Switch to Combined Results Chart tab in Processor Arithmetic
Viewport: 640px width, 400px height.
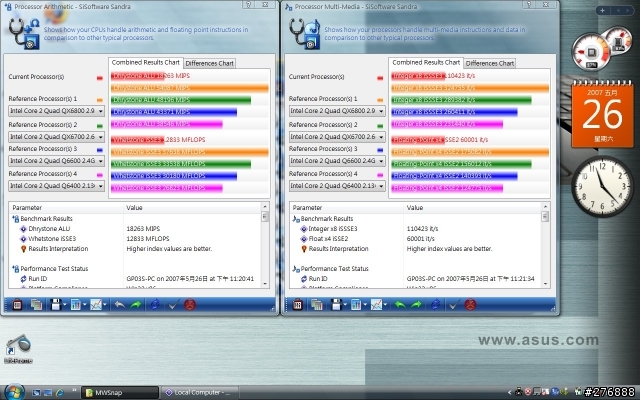[x=146, y=62]
